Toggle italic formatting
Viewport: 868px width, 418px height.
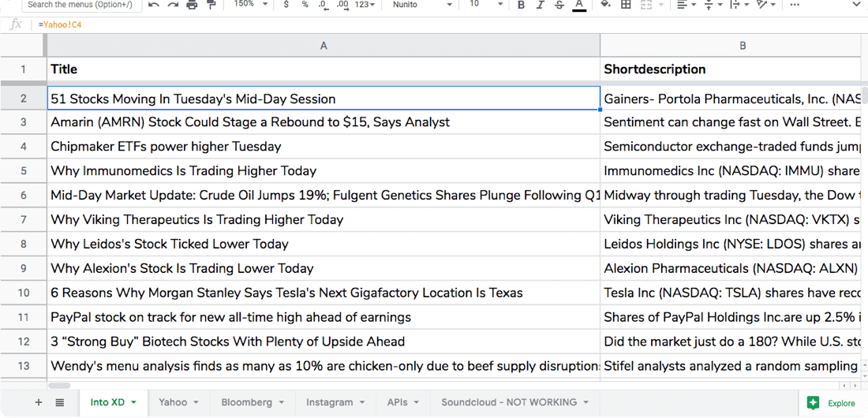tap(540, 5)
